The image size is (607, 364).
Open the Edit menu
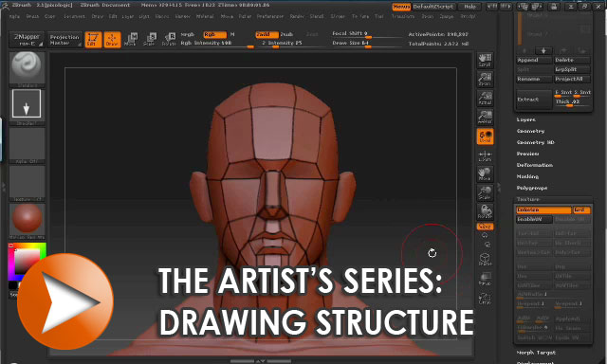(113, 17)
